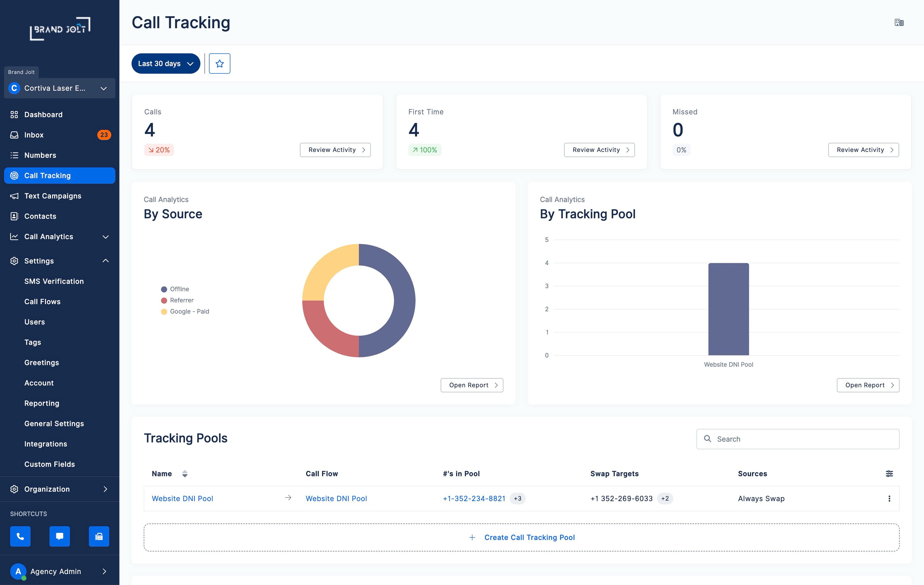This screenshot has width=924, height=585.
Task: Open the Last 30 days dropdown
Action: click(165, 63)
